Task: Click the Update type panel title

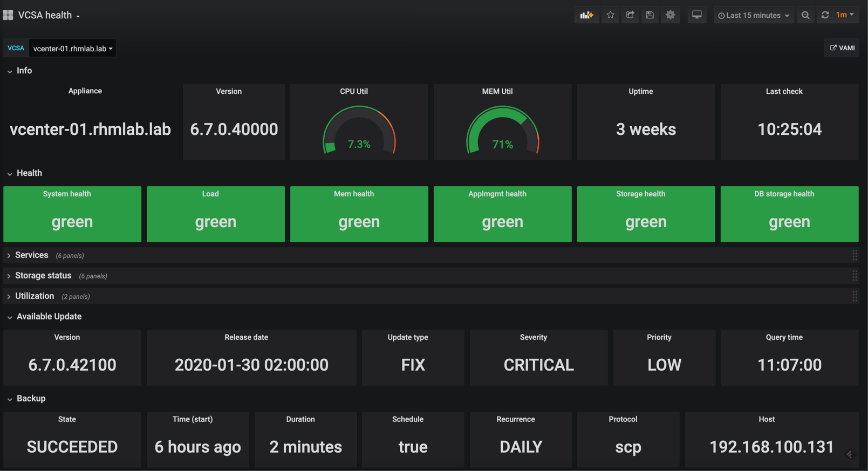Action: click(408, 337)
